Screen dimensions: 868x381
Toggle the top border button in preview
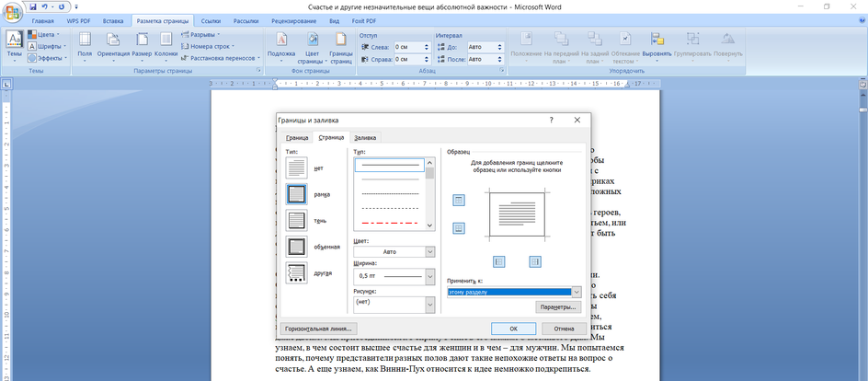click(x=458, y=201)
